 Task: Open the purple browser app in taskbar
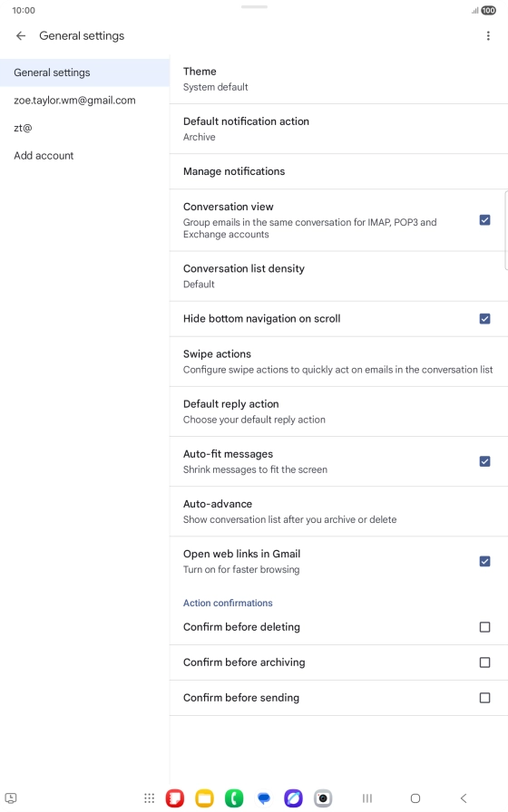(293, 798)
